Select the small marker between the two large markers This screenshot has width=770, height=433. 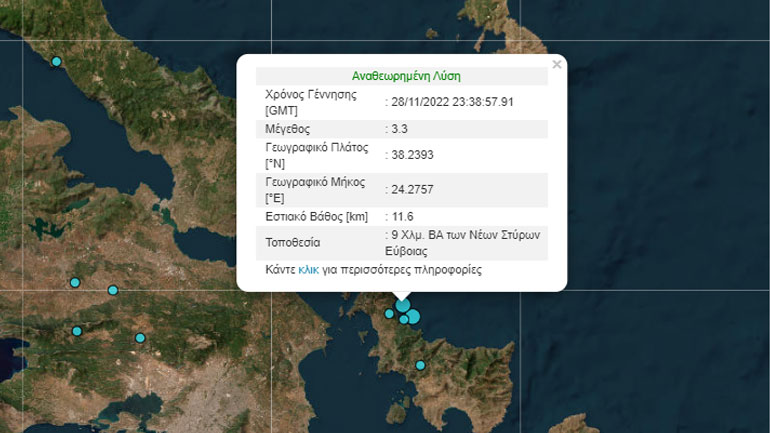click(x=404, y=320)
